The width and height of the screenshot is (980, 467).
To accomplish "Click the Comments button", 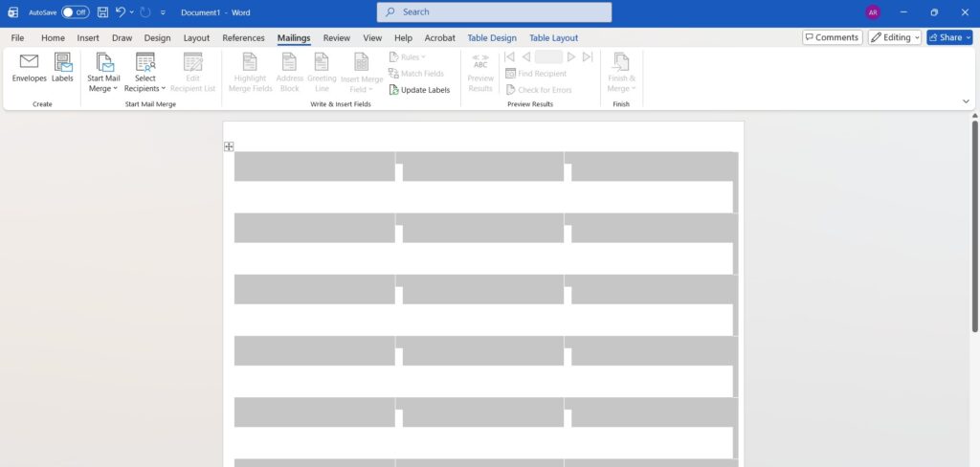I will (x=831, y=37).
